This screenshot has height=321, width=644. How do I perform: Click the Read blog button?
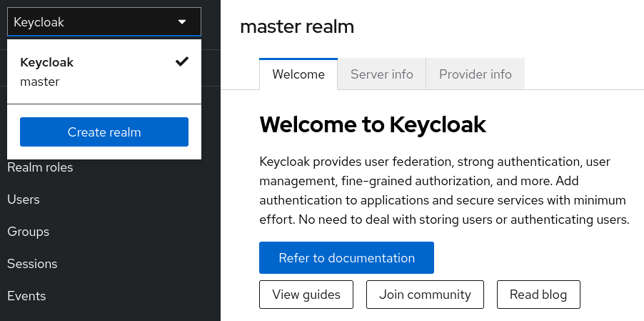click(538, 295)
